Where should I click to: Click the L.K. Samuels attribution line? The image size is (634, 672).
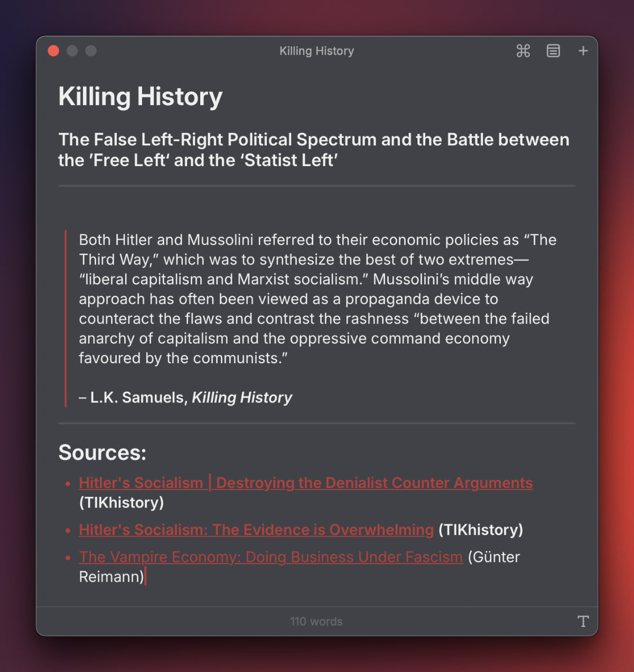[x=185, y=398]
